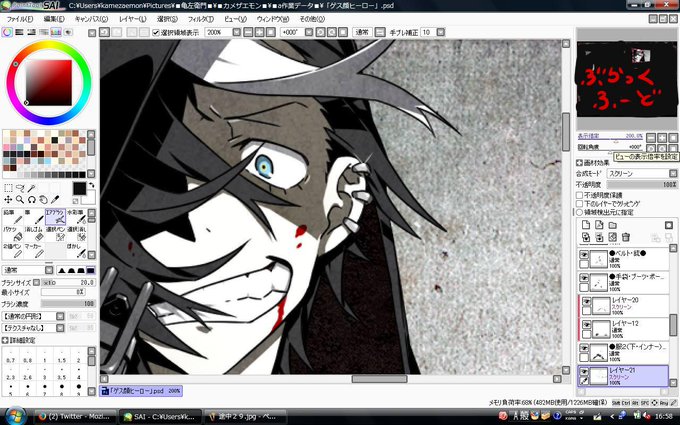Hide the ベルト・銃 layer
Viewport: 680px width, 425px height.
tap(584, 254)
